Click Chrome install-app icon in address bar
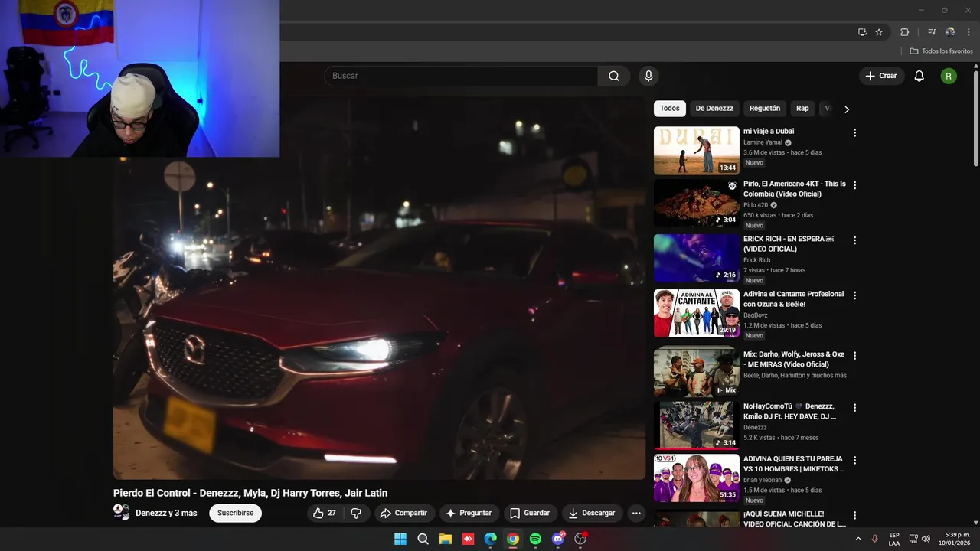This screenshot has width=980, height=551. [x=862, y=32]
